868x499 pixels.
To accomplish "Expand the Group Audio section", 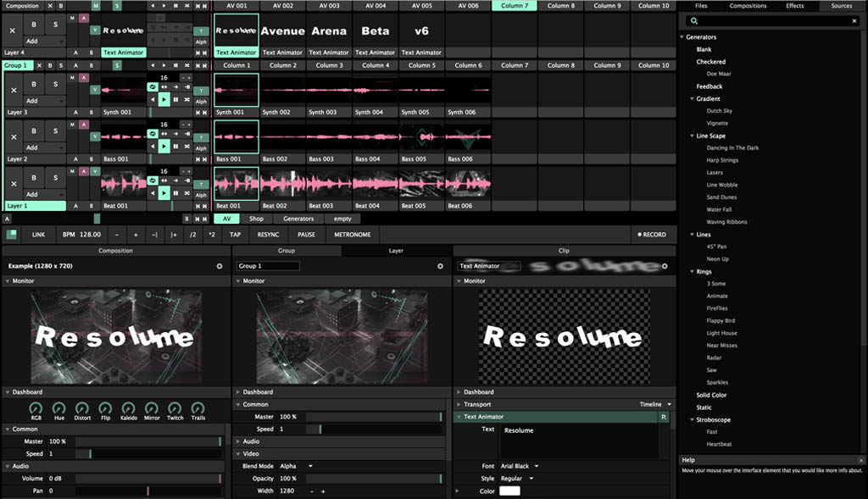I will pos(238,441).
